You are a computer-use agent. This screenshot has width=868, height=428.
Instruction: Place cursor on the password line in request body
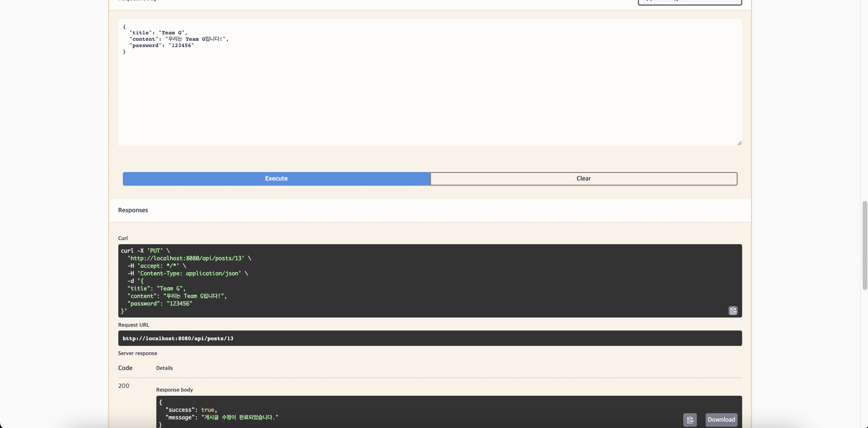(161, 45)
